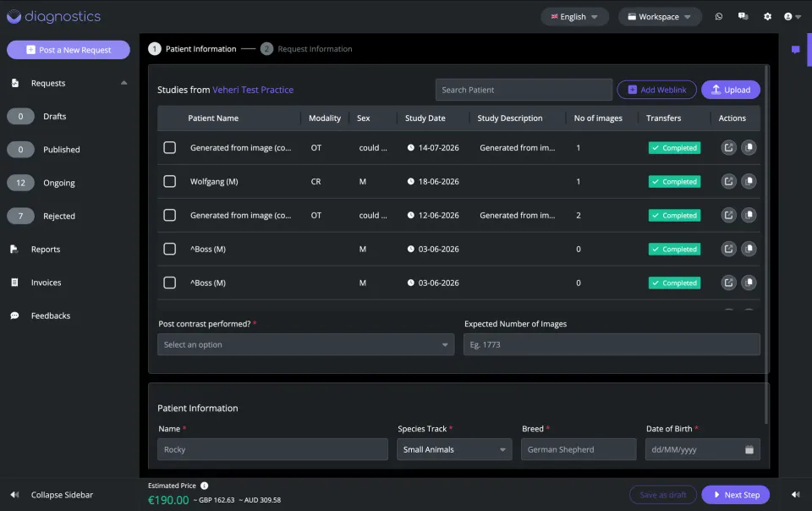Open the purple feedback chat icon on right edge
This screenshot has height=511, width=812.
coord(795,50)
